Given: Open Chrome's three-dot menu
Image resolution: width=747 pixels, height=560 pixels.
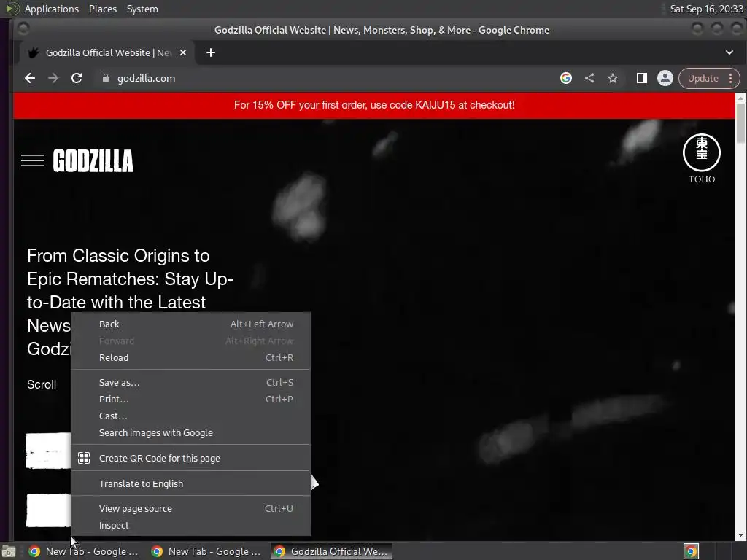Looking at the screenshot, I should (730, 78).
